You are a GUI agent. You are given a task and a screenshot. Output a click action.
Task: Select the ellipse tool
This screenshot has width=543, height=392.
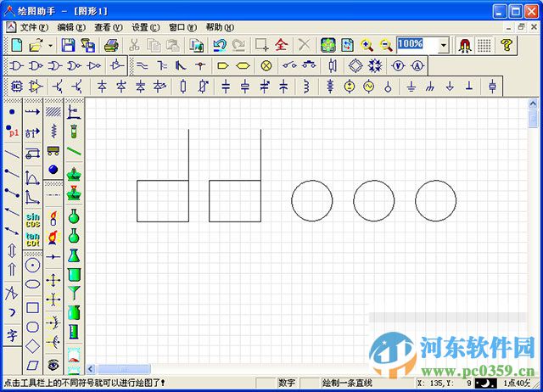(x=33, y=284)
